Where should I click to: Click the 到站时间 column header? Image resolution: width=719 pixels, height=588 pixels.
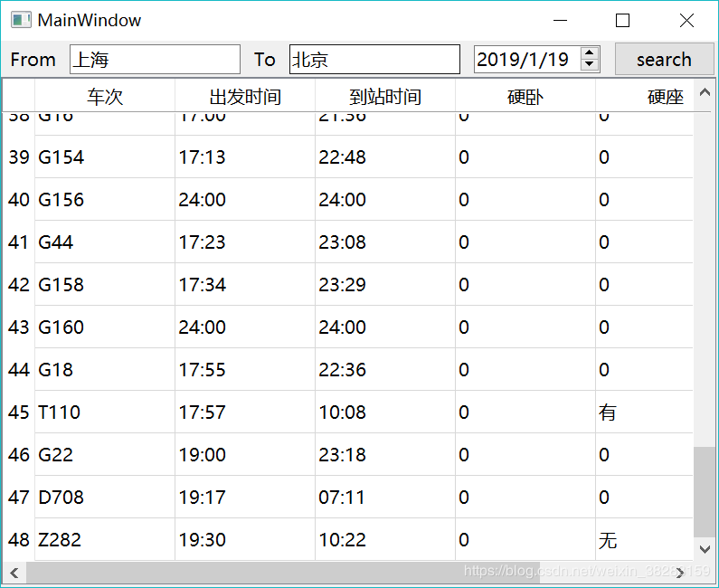385,97
